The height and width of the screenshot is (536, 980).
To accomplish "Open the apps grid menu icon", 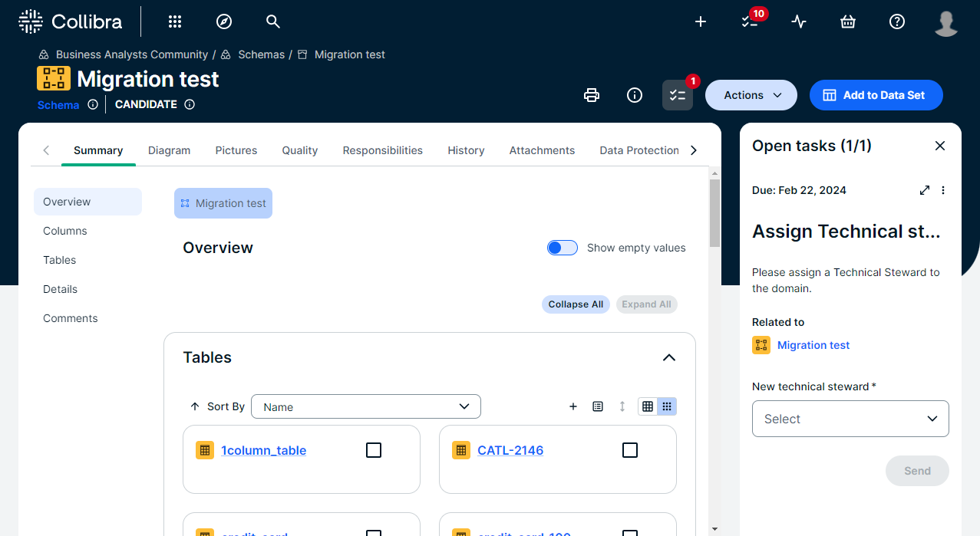I will click(175, 21).
